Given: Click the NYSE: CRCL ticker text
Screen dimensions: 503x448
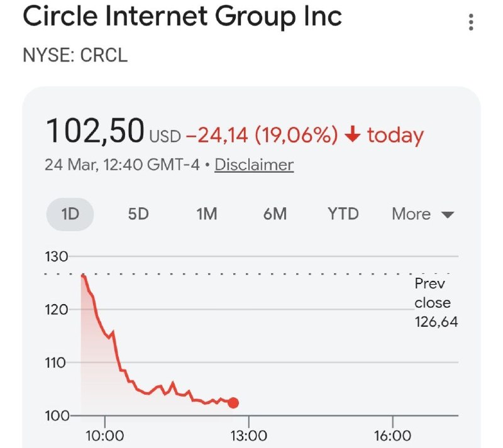Looking at the screenshot, I should (x=76, y=56).
